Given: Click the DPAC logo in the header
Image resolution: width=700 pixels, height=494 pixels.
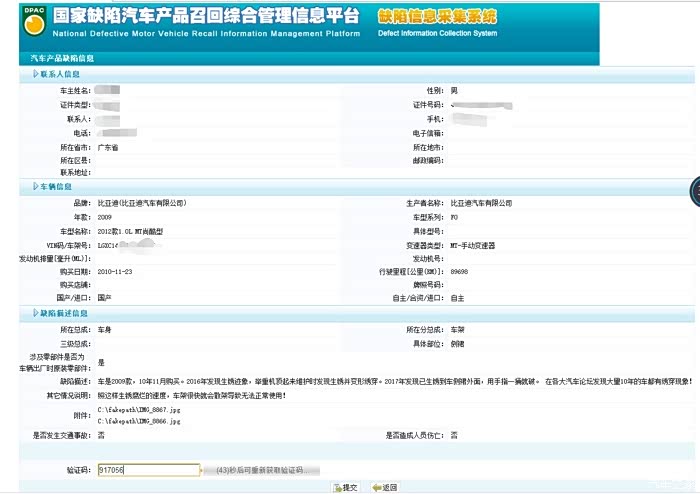Looking at the screenshot, I should click(x=33, y=21).
